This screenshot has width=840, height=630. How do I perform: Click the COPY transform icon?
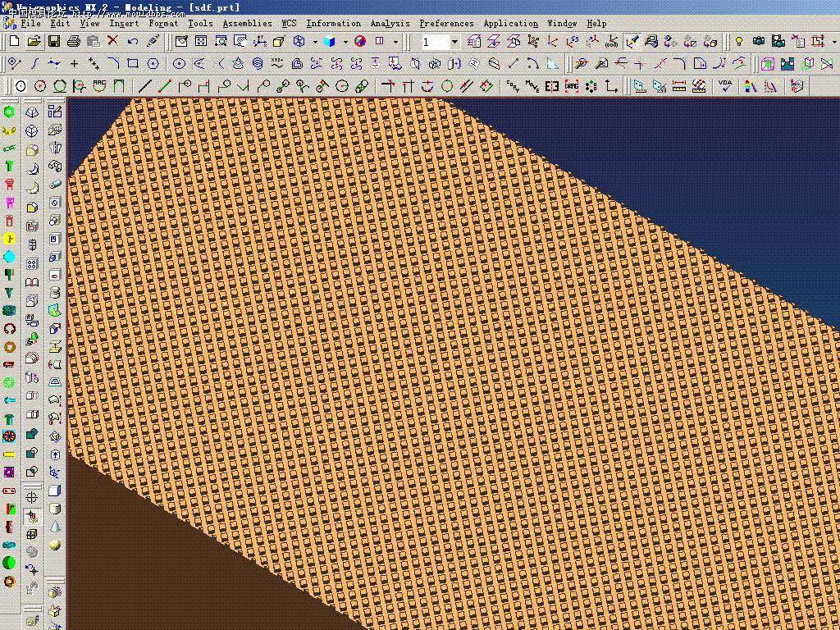pos(513,85)
